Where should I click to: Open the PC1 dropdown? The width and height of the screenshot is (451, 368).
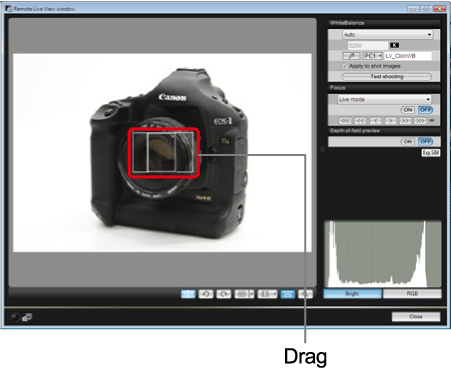coord(372,56)
